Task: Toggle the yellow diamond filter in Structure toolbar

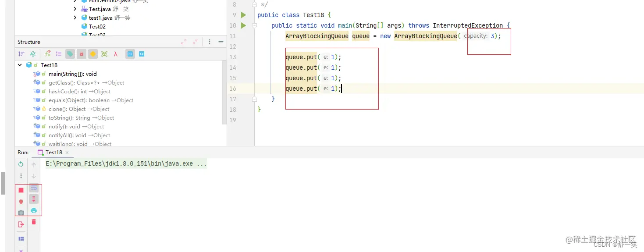Action: point(93,54)
